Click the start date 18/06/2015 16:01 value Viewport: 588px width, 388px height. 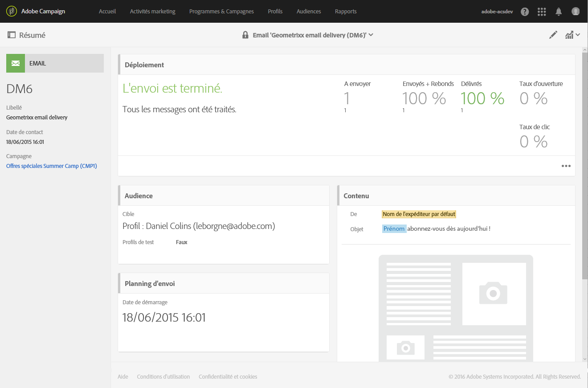tap(164, 318)
